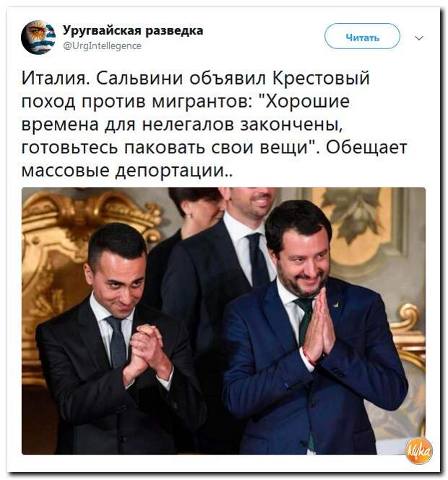Follow the account with Читать button

tap(362, 36)
